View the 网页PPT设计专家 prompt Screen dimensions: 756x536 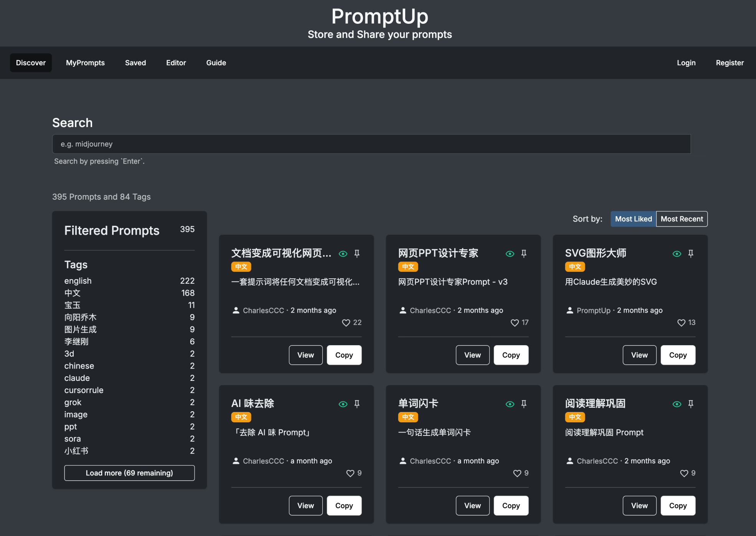pos(473,355)
